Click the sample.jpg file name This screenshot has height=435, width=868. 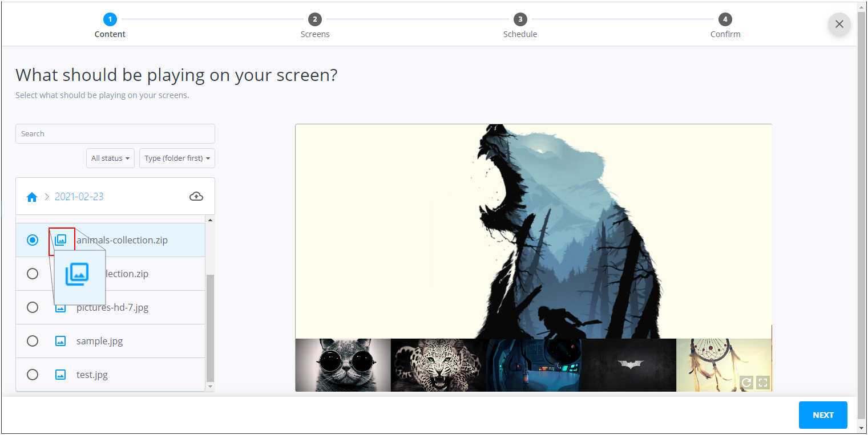(100, 341)
